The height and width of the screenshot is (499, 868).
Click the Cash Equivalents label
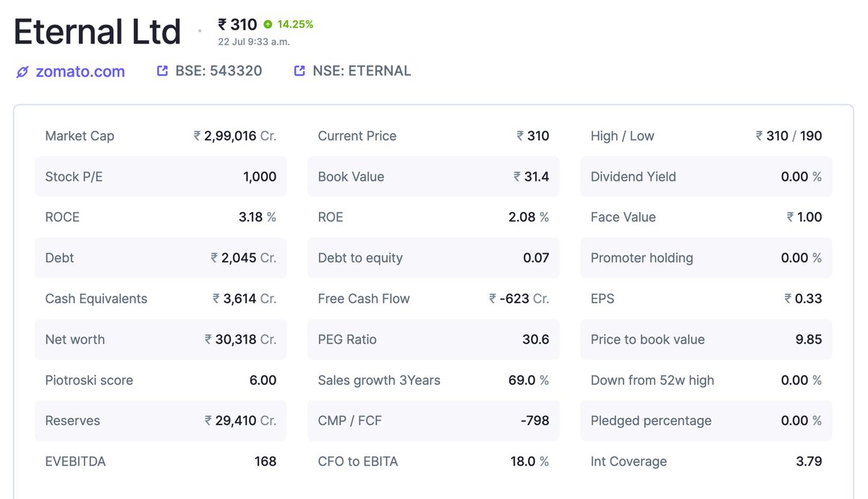[96, 299]
